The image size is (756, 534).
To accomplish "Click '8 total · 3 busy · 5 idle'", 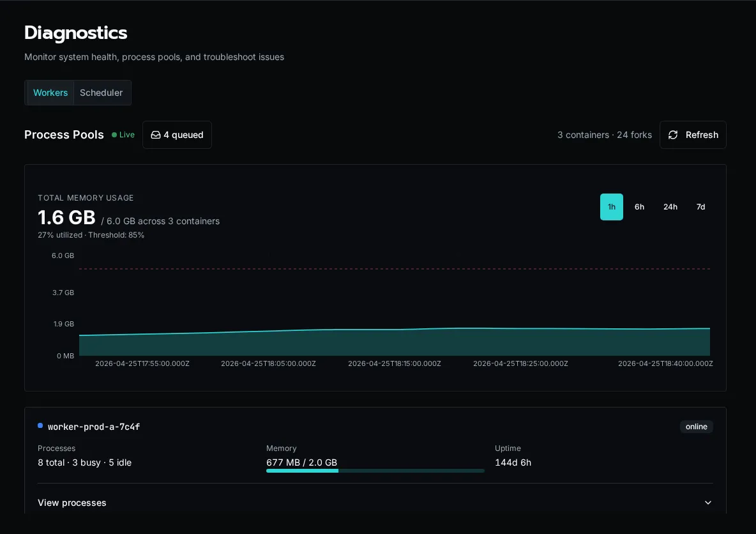I will point(85,462).
